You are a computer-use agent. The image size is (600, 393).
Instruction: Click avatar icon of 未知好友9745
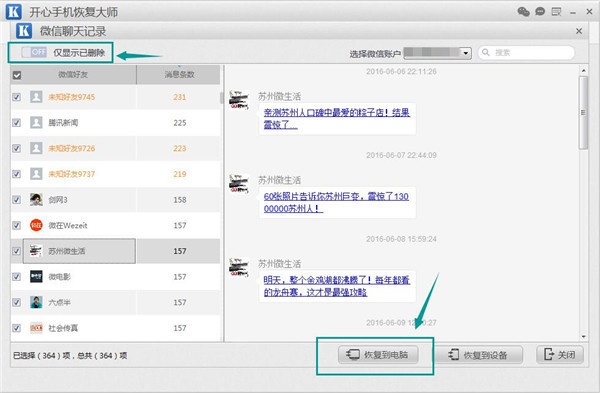(36, 97)
